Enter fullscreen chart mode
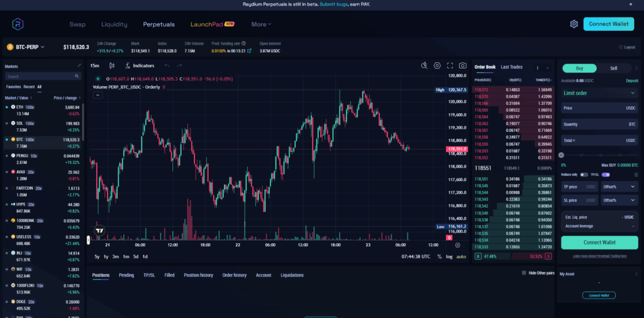The width and height of the screenshot is (644, 318). (x=450, y=65)
